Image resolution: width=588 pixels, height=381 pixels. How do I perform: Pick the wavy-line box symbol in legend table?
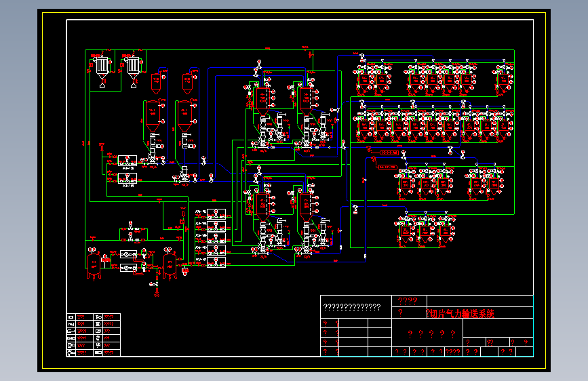pyautogui.click(x=98, y=331)
